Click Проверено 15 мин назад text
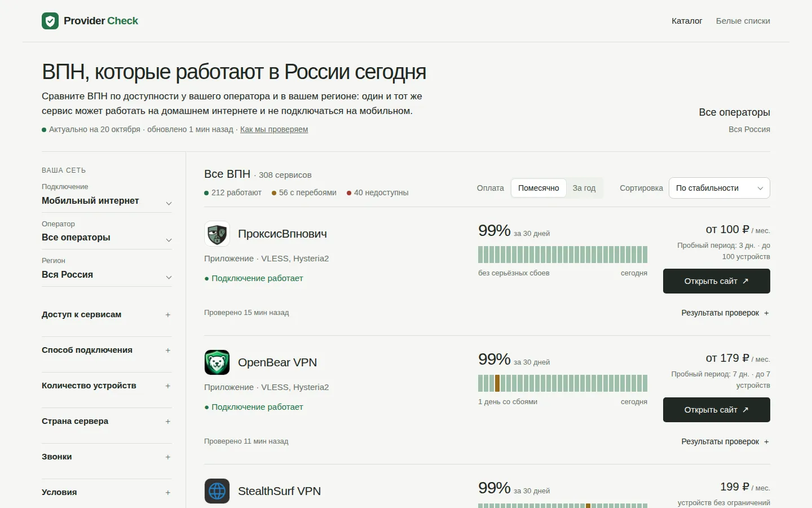 pos(246,313)
